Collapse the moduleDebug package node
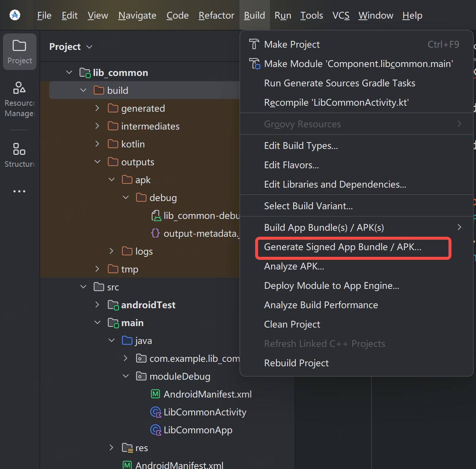This screenshot has height=469, width=476. pyautogui.click(x=126, y=376)
